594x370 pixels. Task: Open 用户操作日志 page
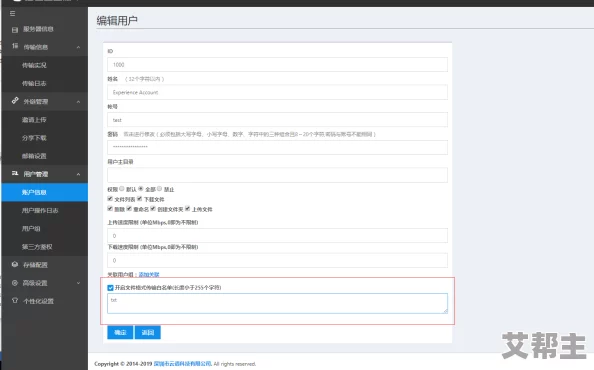click(x=45, y=211)
